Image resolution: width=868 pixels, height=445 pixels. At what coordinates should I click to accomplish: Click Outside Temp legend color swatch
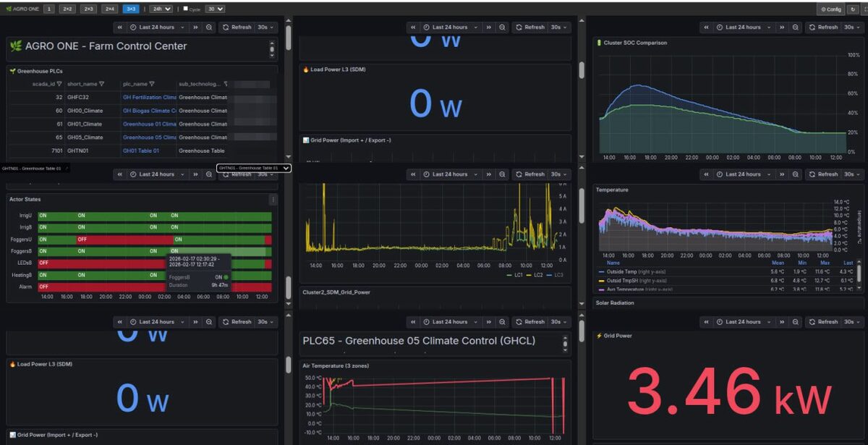tap(602, 272)
